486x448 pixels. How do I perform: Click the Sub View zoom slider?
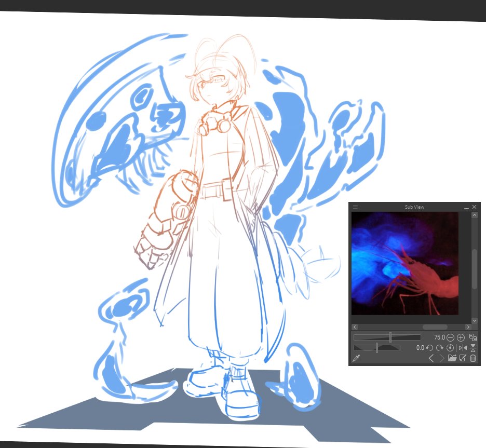pos(387,337)
